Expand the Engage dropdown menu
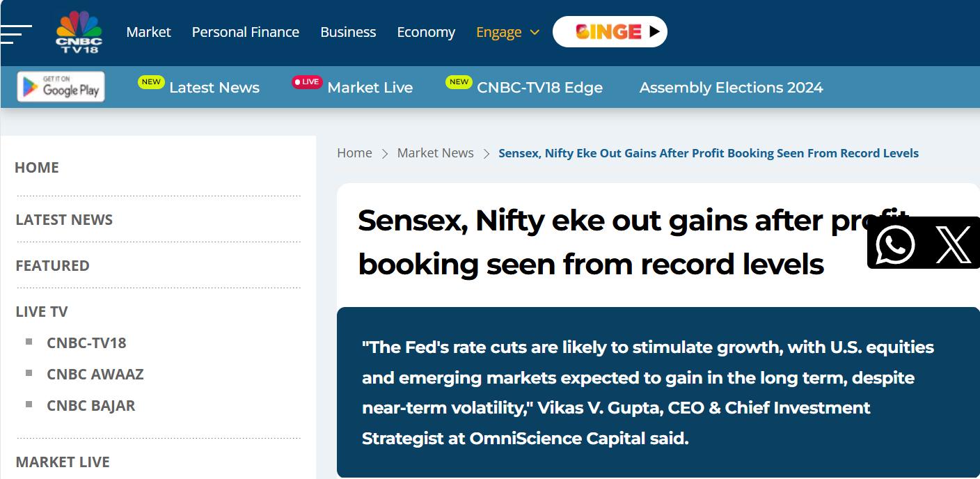Viewport: 980px width, 479px height. tap(507, 32)
